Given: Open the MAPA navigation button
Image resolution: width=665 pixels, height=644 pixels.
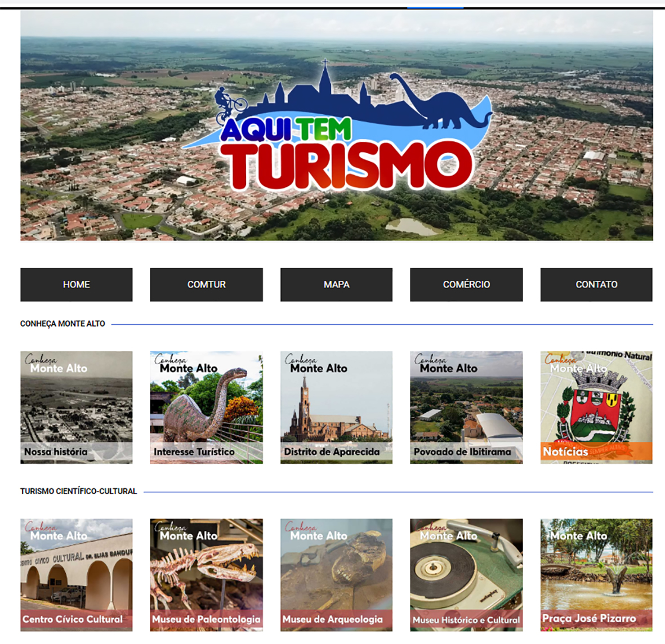Looking at the screenshot, I should (336, 284).
